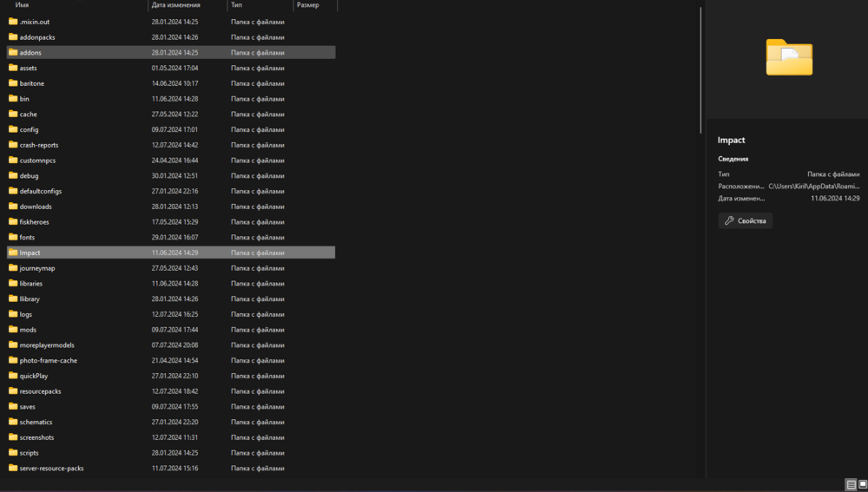Click the assets folder icon
The width and height of the screenshot is (868, 492).
pos(13,68)
